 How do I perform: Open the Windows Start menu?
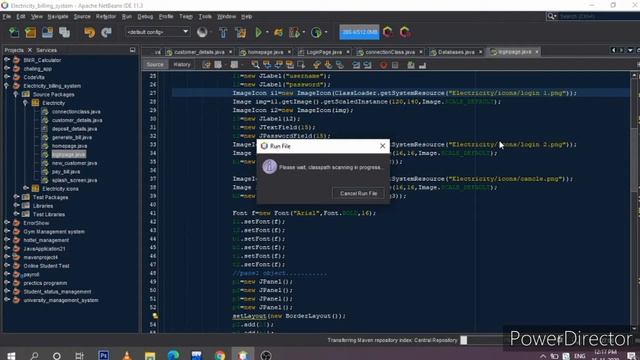(11, 355)
